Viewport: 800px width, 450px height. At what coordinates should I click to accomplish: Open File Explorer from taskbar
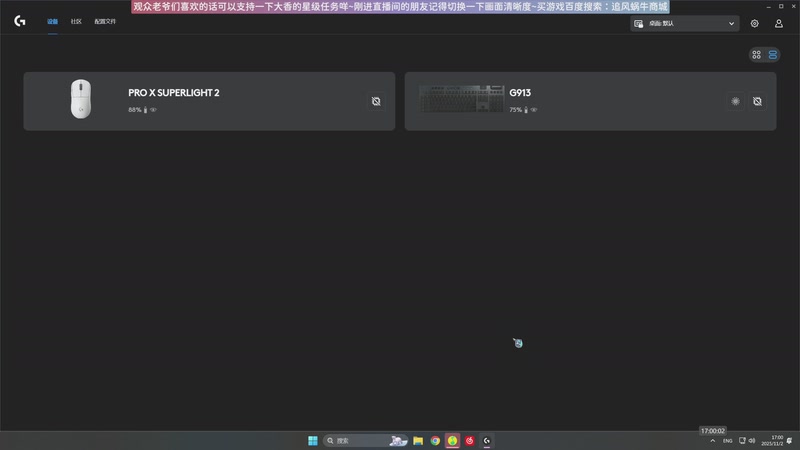418,440
